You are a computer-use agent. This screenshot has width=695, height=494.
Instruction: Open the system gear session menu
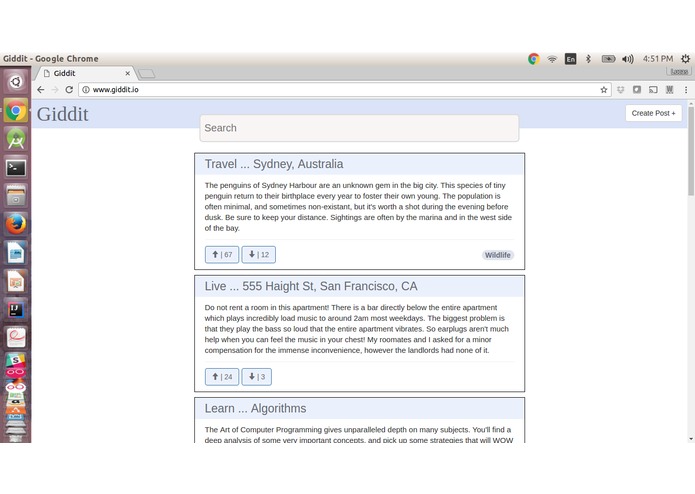[x=685, y=58]
